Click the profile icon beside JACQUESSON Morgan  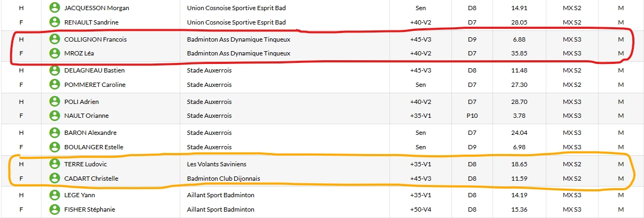tap(54, 8)
